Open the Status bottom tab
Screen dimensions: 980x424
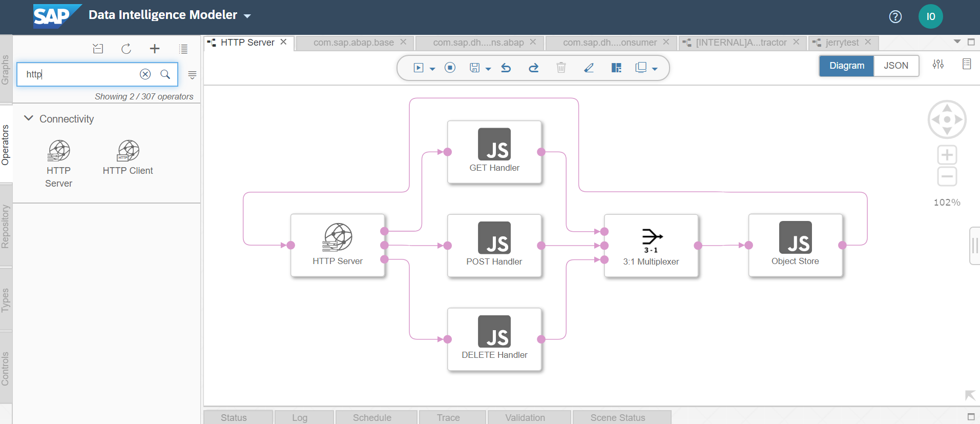(238, 417)
